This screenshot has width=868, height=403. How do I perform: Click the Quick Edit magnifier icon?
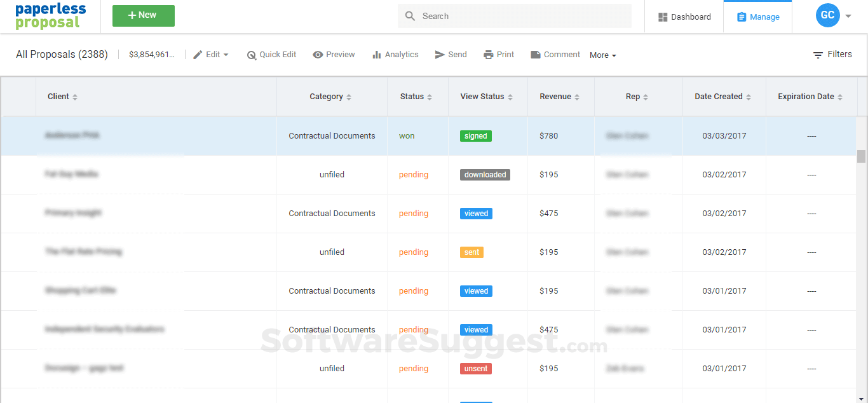[x=252, y=55]
